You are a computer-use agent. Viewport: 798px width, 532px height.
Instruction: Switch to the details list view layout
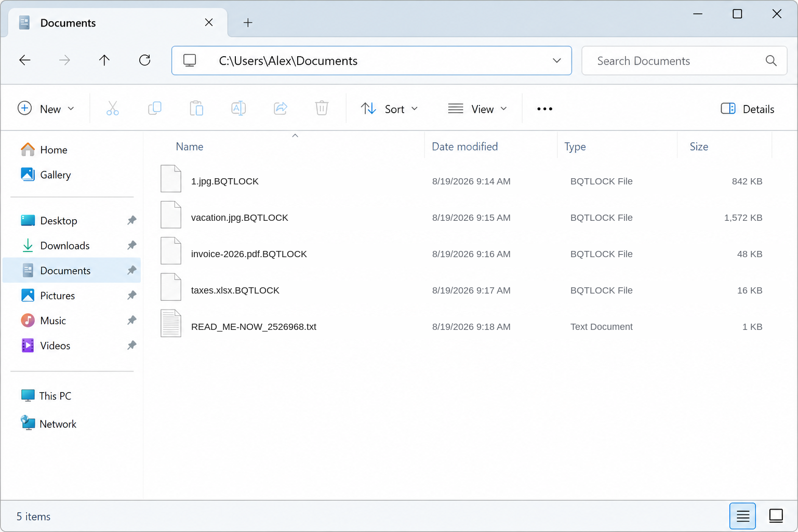tap(742, 516)
